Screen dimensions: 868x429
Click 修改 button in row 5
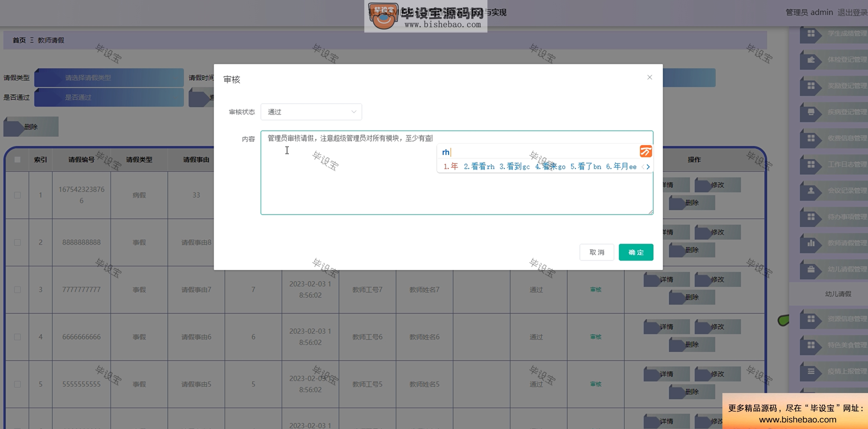(717, 374)
